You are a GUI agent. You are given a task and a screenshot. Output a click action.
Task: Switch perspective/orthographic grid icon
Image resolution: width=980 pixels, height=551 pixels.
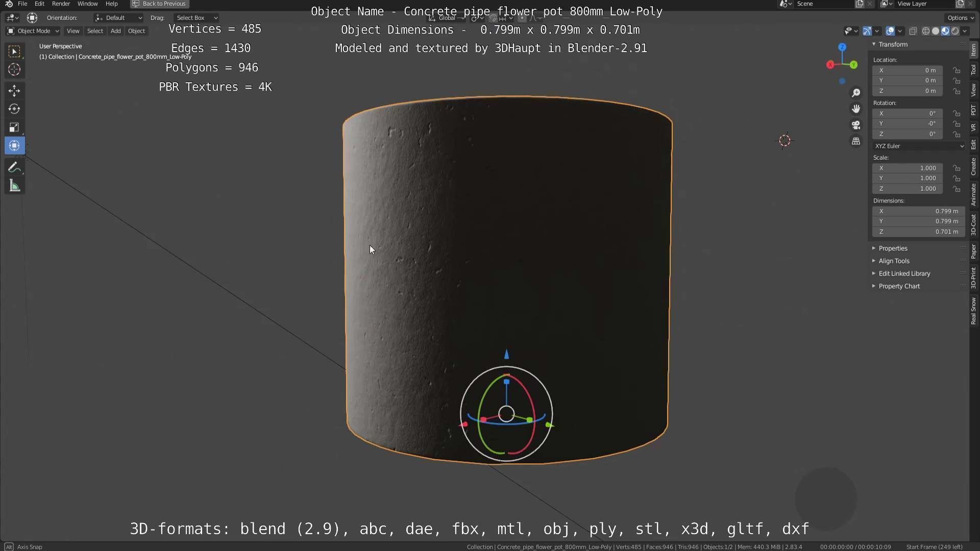coord(856,141)
